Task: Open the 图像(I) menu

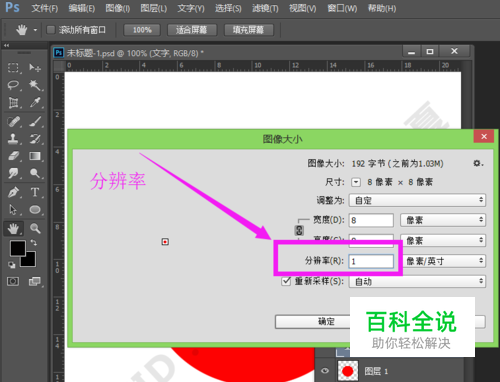Action: 118,8
